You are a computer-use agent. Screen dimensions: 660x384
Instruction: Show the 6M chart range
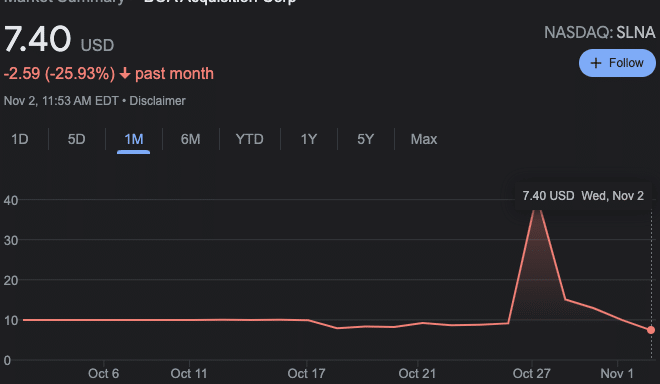coord(191,139)
